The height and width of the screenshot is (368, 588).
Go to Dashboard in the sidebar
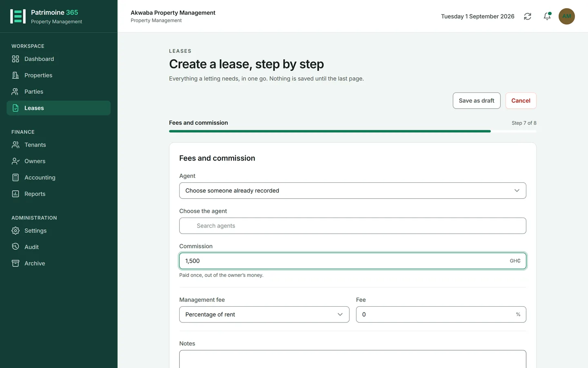[59, 59]
